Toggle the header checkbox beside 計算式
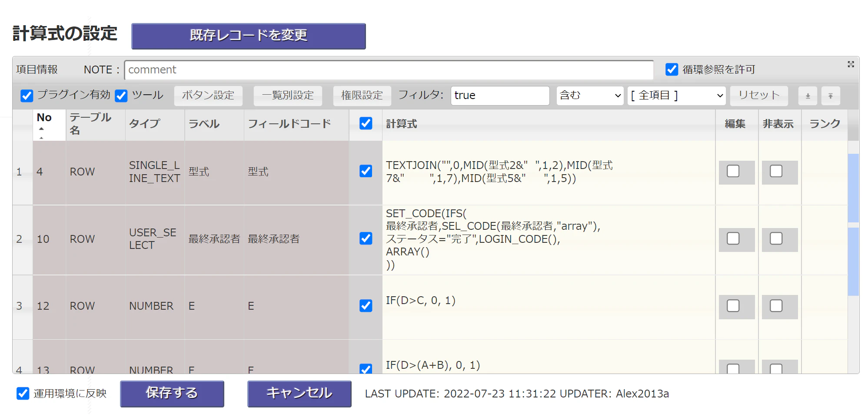The image size is (868, 417). click(x=366, y=123)
